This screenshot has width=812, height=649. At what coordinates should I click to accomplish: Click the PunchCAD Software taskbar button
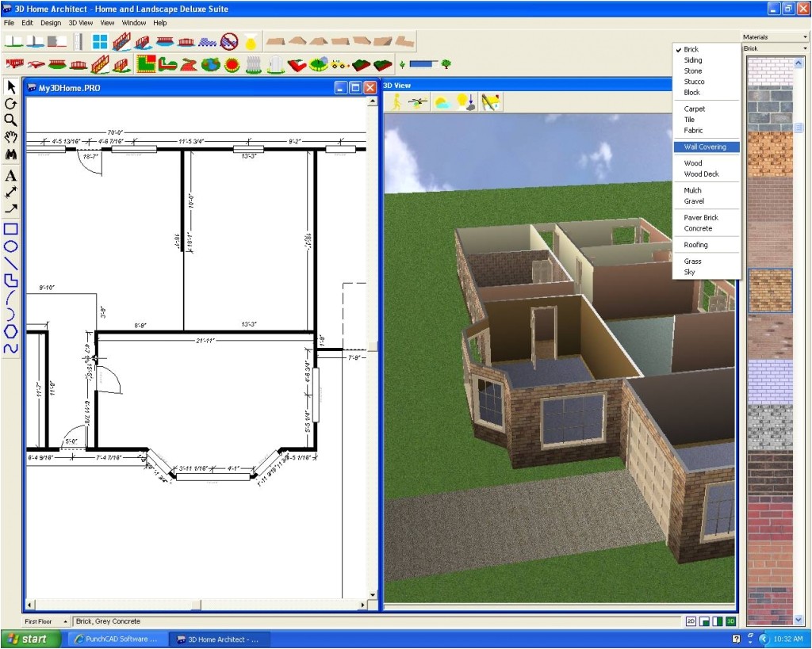pyautogui.click(x=117, y=639)
